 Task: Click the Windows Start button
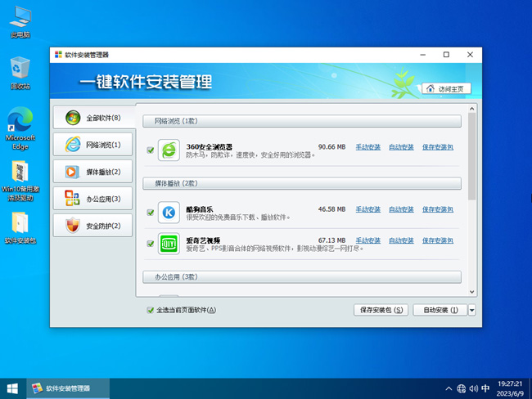(12, 388)
